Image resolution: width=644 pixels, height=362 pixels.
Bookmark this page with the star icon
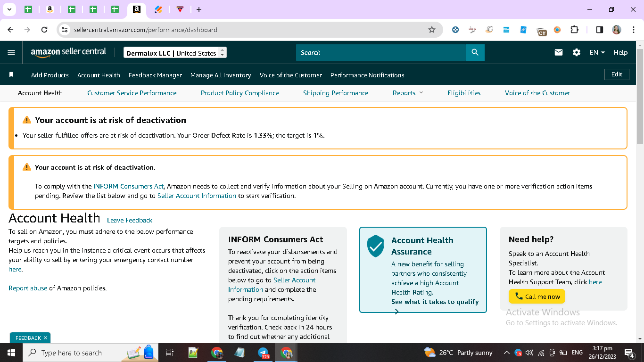432,30
